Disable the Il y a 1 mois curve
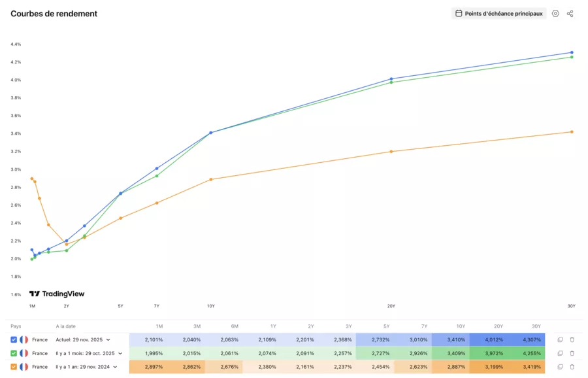The image size is (588, 378). pyautogui.click(x=13, y=353)
